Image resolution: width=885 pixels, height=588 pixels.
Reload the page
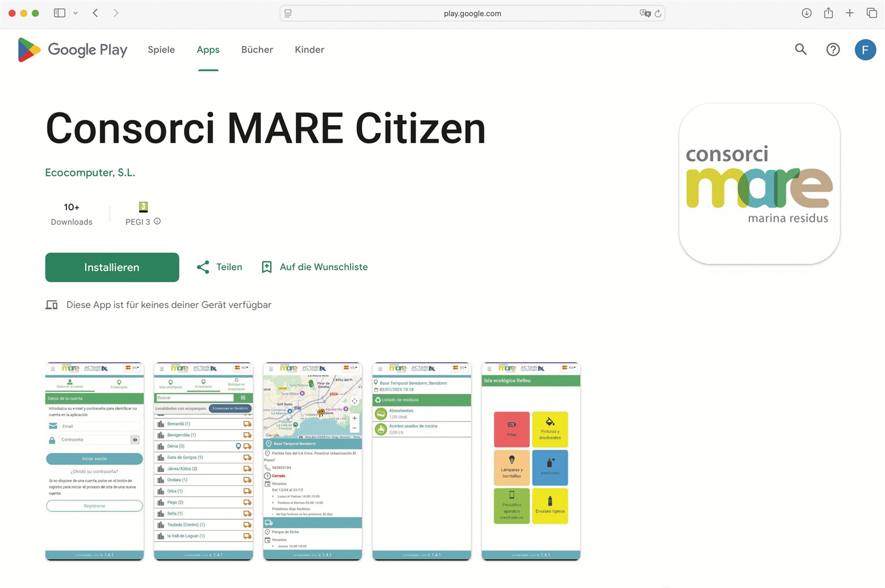click(658, 13)
